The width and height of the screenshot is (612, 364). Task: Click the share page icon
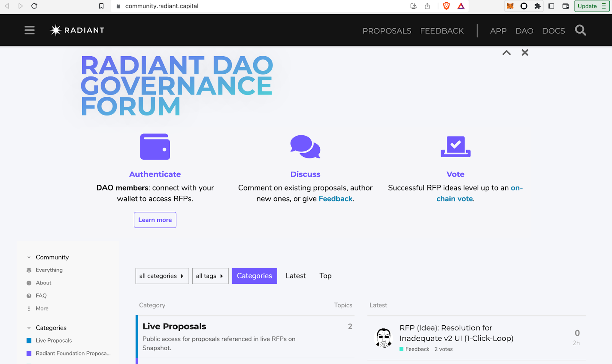tap(427, 6)
